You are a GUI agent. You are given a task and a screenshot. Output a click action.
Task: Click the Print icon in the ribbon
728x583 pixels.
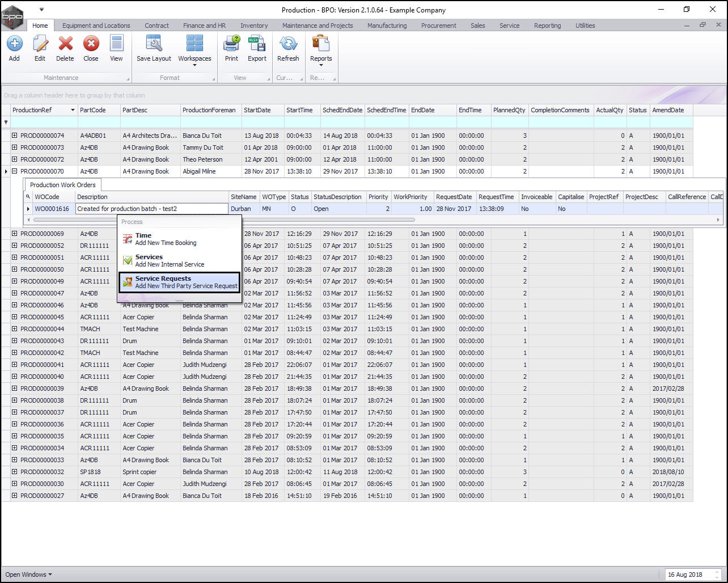click(231, 44)
